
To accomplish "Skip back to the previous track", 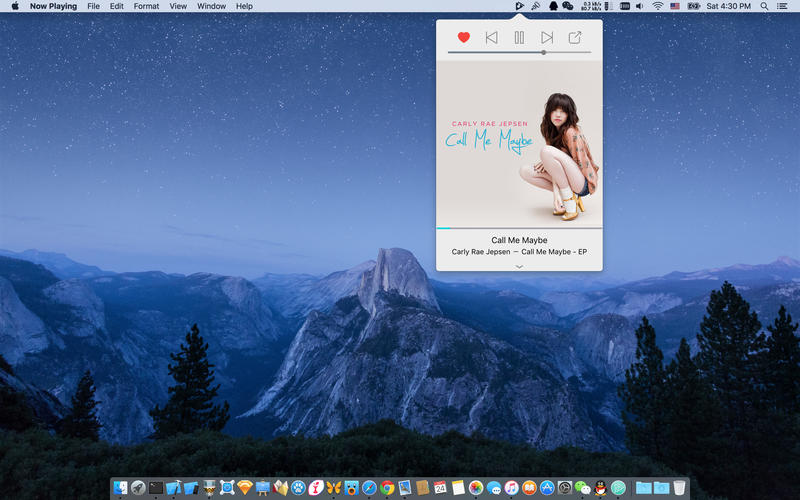I will click(x=491, y=38).
